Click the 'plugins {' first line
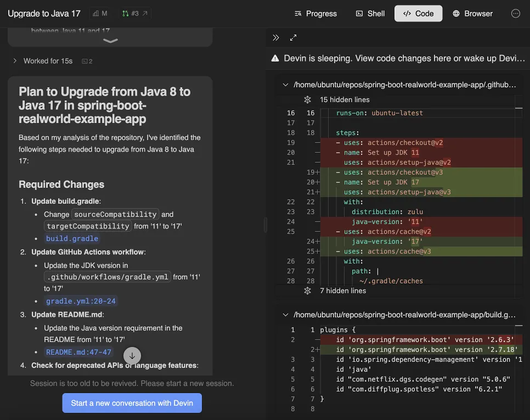Viewport: 530px width, 420px height. point(421,330)
